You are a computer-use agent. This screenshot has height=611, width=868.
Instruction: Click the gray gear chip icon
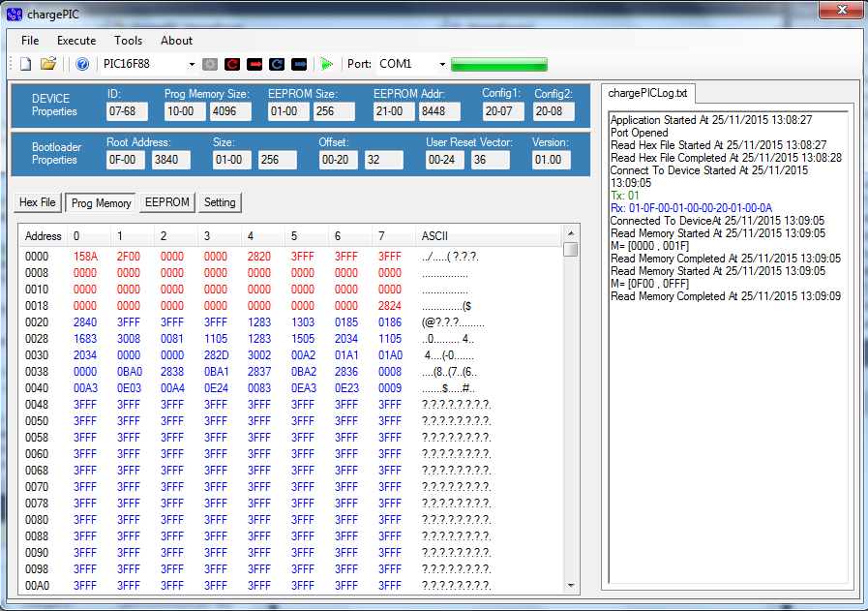point(210,64)
